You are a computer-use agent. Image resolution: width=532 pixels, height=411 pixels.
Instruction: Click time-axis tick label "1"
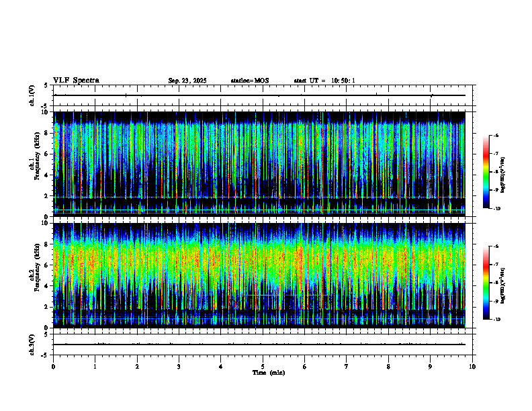tap(95, 367)
